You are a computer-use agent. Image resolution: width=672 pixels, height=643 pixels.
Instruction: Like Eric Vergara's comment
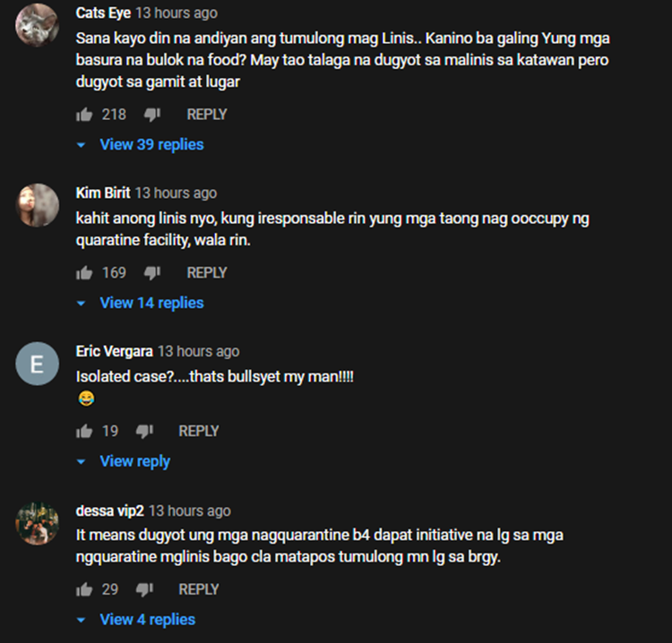pyautogui.click(x=84, y=432)
